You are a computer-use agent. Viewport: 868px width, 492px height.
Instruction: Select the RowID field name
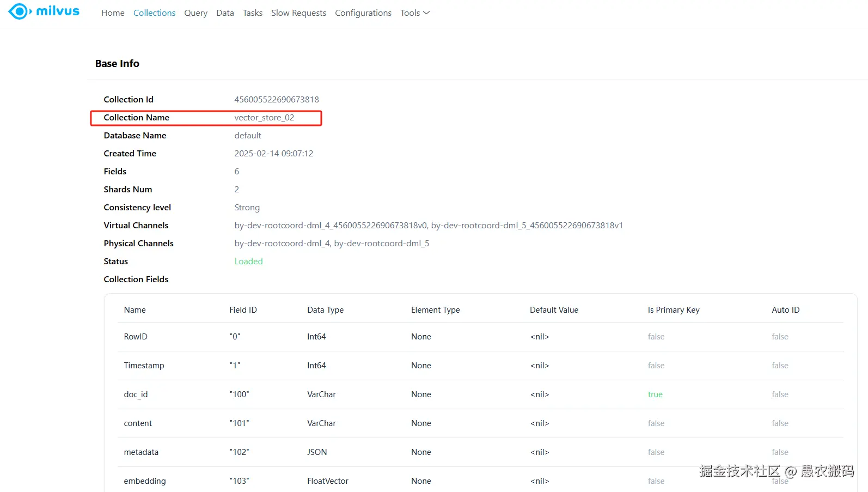[x=136, y=336]
